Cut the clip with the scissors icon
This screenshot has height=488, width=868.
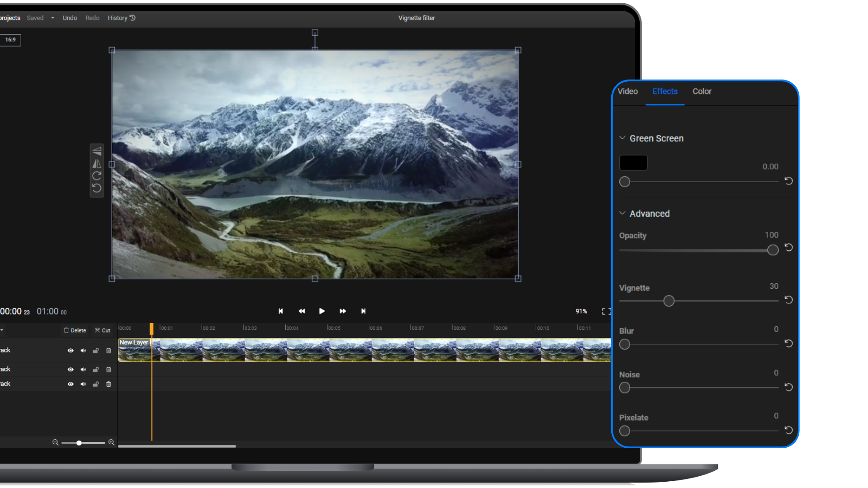point(102,330)
